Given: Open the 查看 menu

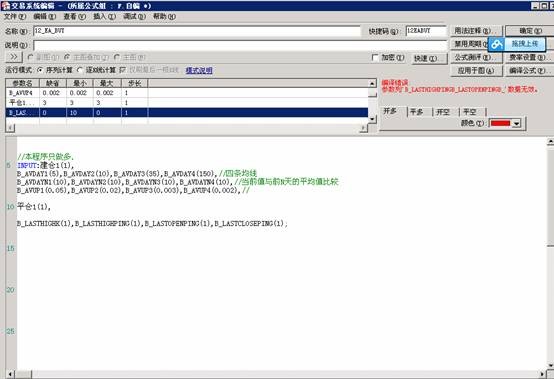Looking at the screenshot, I should (75, 17).
